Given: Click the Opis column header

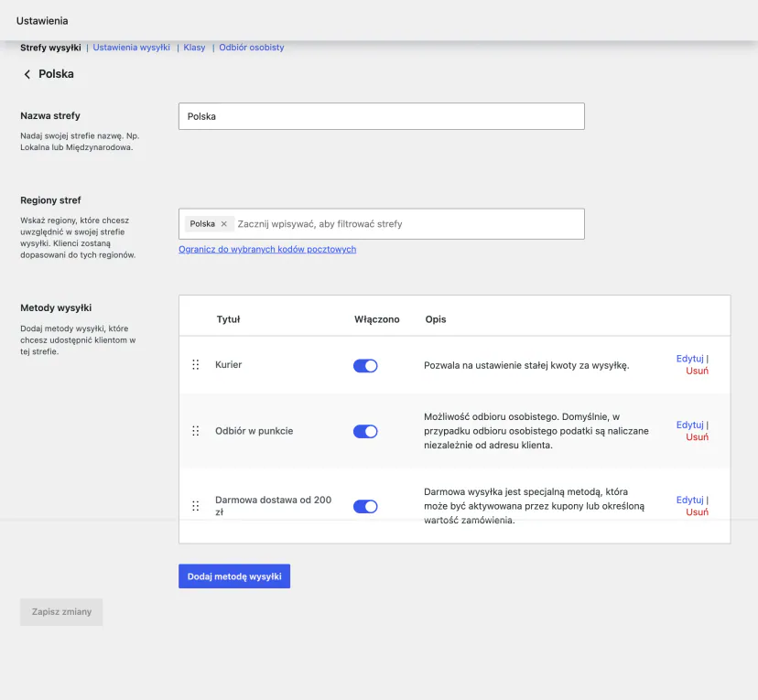Looking at the screenshot, I should point(436,319).
